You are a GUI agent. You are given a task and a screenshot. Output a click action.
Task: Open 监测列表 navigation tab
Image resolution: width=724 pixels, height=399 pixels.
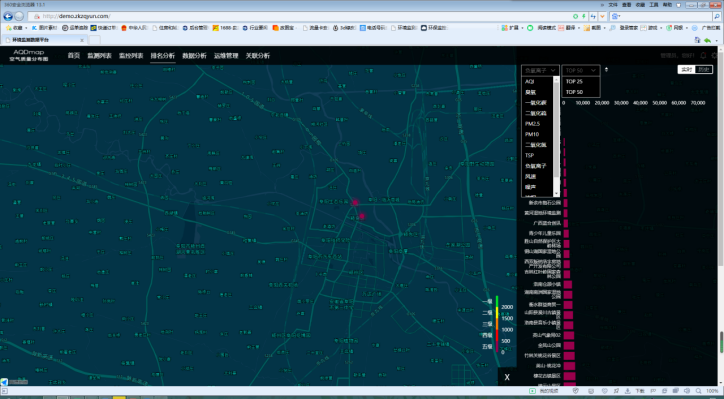99,56
